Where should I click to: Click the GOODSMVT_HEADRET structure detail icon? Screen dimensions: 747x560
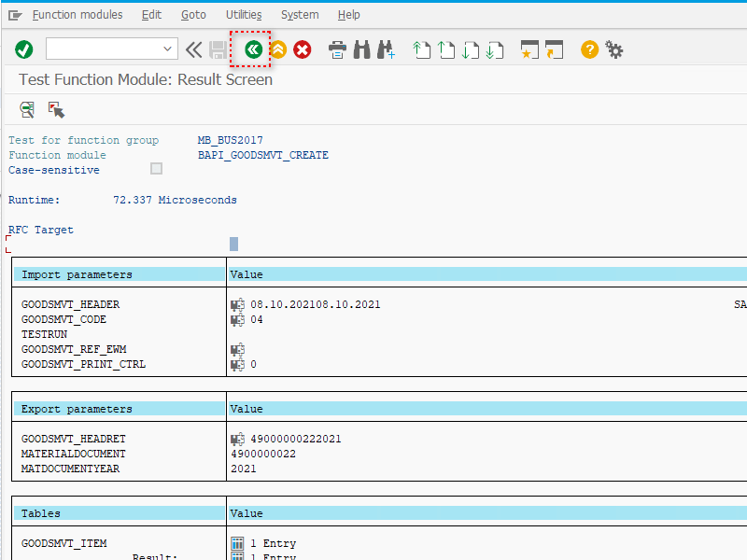(x=237, y=439)
